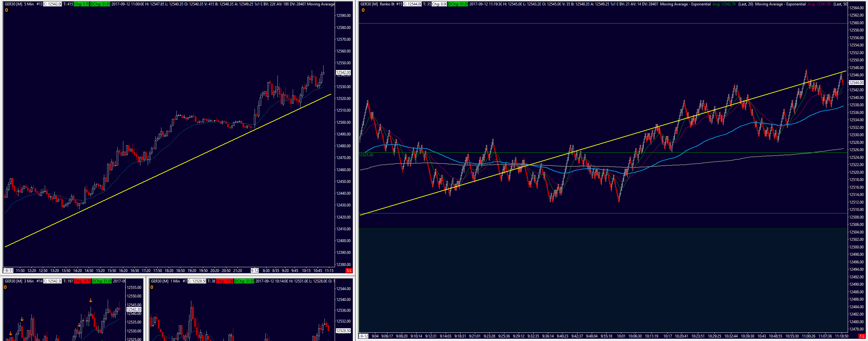The width and height of the screenshot is (868, 341).
Task: Click the 12560.00 price label on Renko scale
Action: (x=857, y=23)
